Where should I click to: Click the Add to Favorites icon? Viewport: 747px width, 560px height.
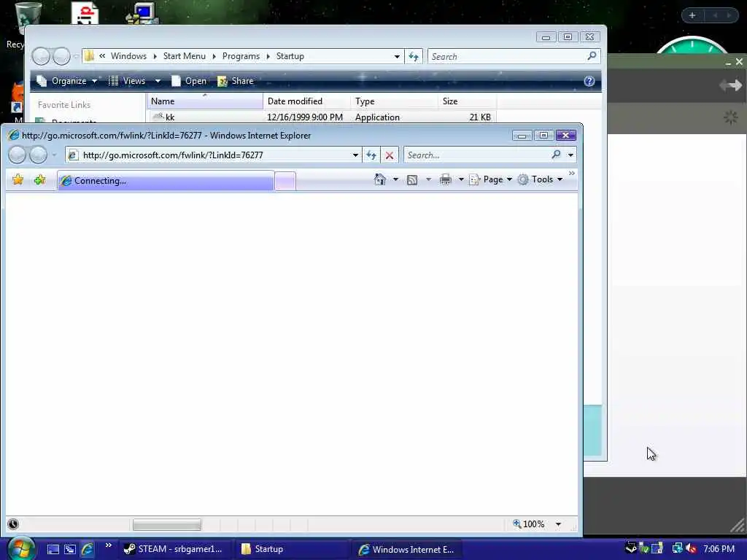pos(40,179)
